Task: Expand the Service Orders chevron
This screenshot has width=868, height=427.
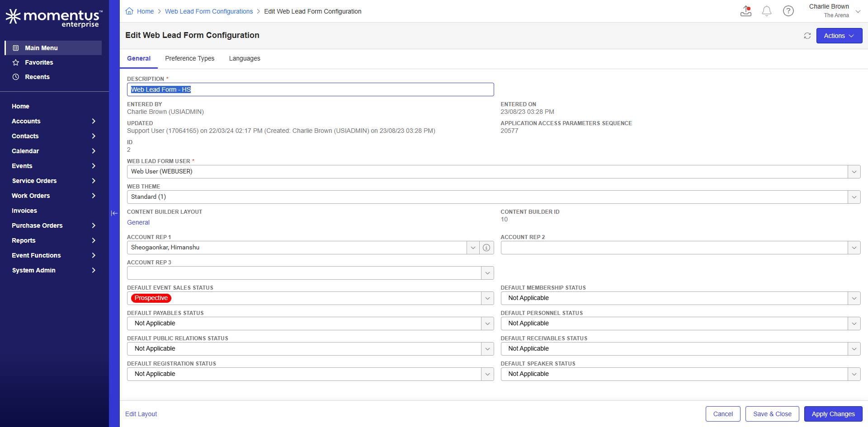Action: pos(94,181)
